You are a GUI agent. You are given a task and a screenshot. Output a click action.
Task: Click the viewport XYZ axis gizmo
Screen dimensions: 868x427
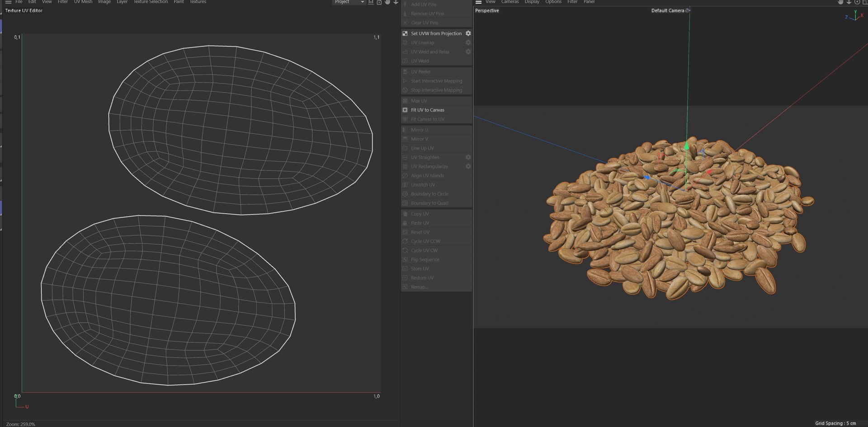(x=854, y=16)
